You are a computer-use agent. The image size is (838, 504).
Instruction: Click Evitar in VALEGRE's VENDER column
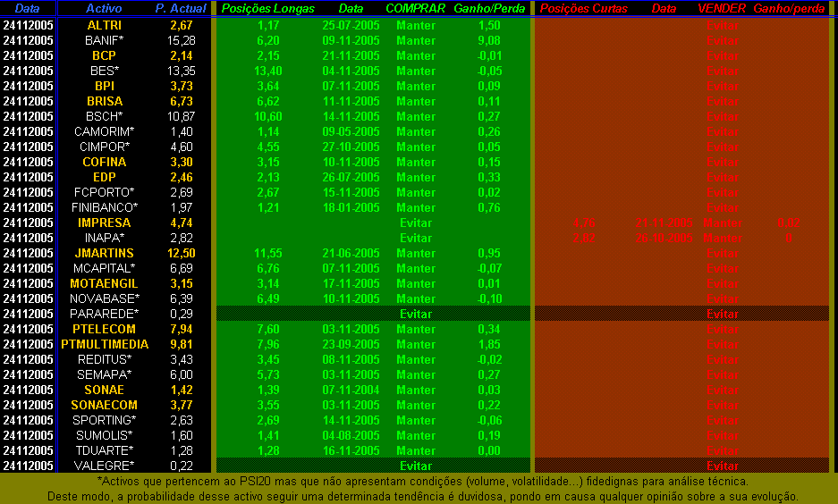[722, 466]
